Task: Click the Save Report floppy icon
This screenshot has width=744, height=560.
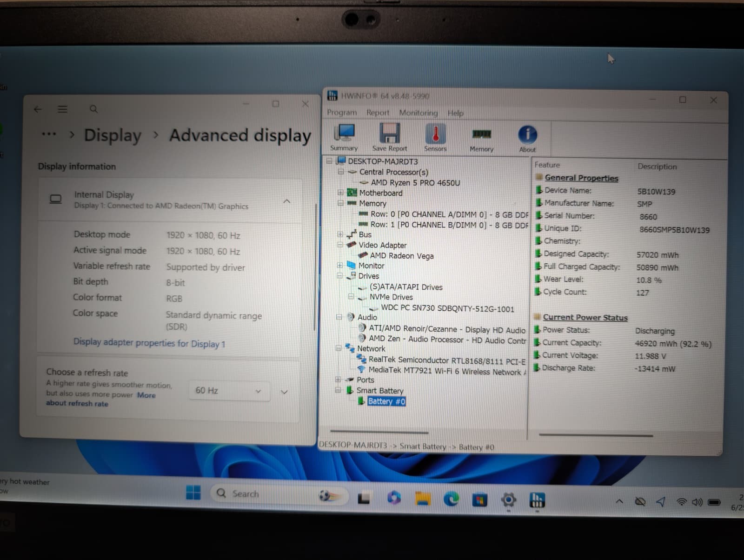Action: 389,138
